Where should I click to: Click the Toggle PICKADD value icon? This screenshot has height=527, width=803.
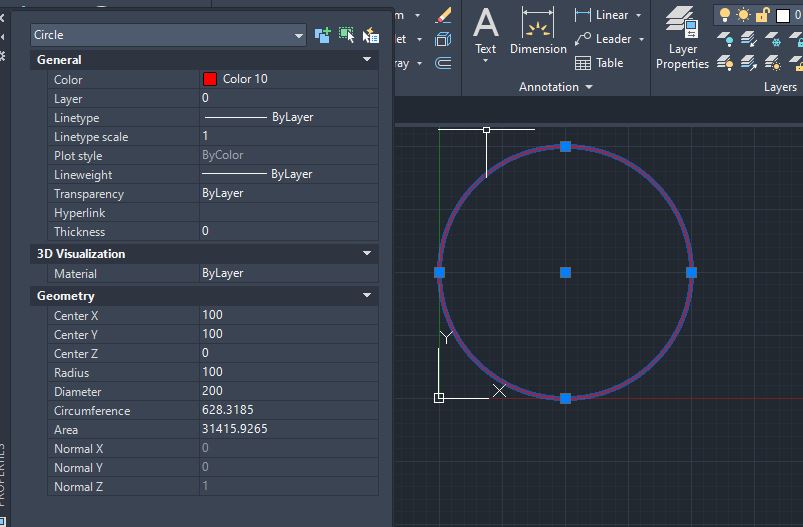[x=322, y=35]
